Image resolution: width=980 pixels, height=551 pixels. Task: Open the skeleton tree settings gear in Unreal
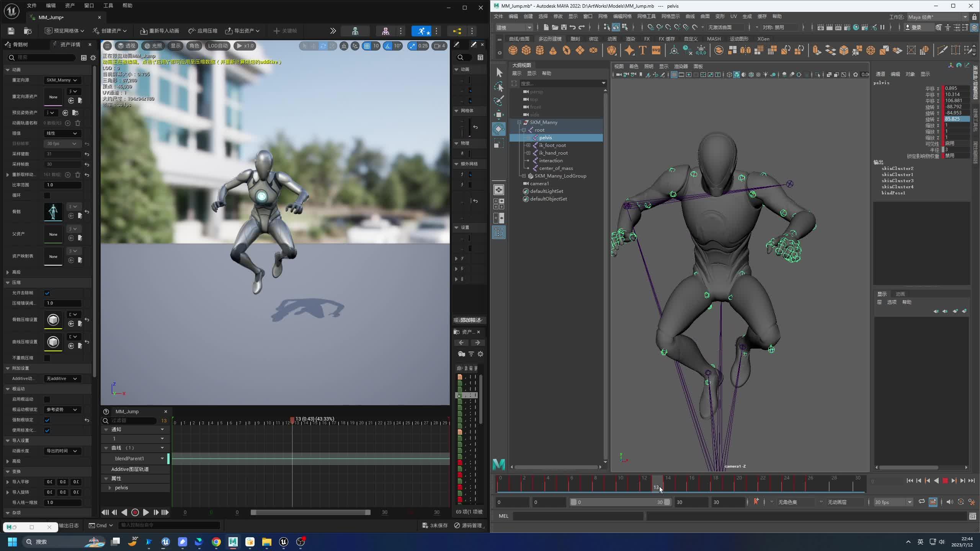[93, 58]
